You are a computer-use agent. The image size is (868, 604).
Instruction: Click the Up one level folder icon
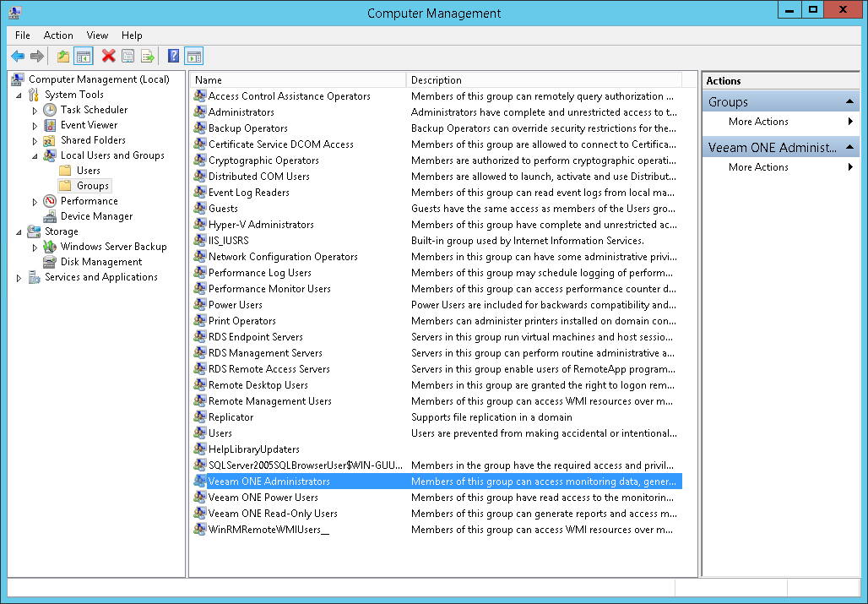click(63, 56)
